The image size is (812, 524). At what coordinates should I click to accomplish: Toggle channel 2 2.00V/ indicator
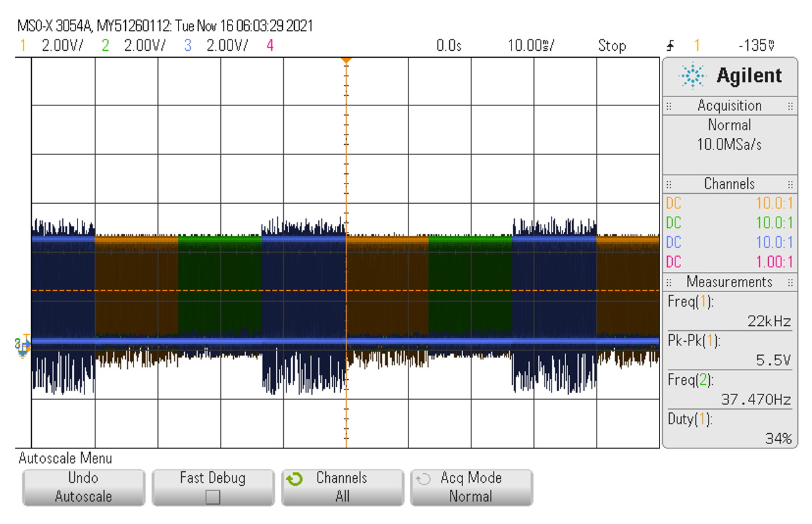(133, 46)
